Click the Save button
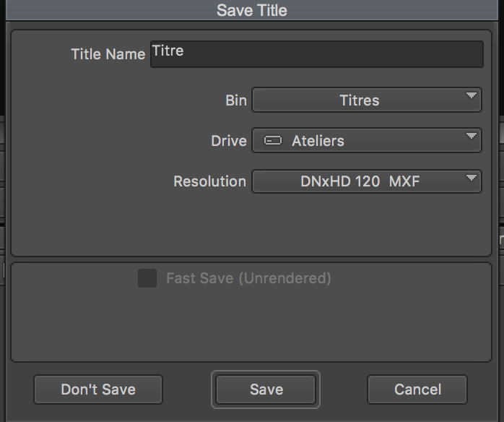This screenshot has width=504, height=422. click(x=266, y=389)
